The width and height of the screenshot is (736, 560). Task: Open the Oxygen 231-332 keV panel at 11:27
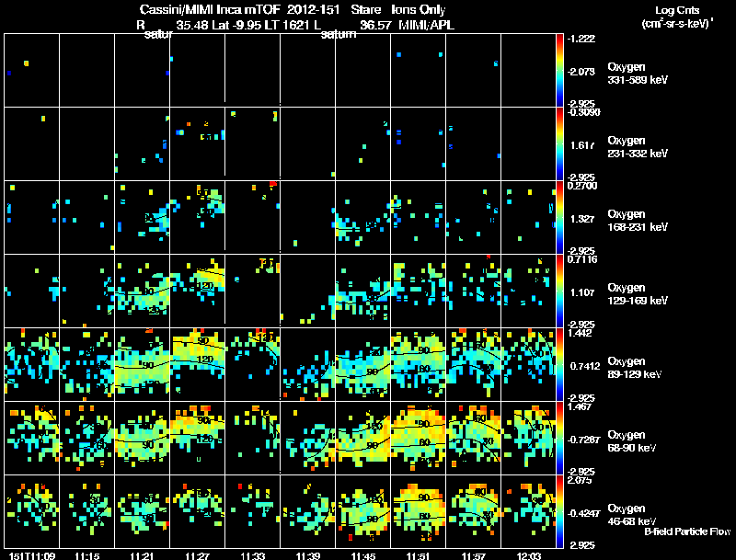coord(198,144)
